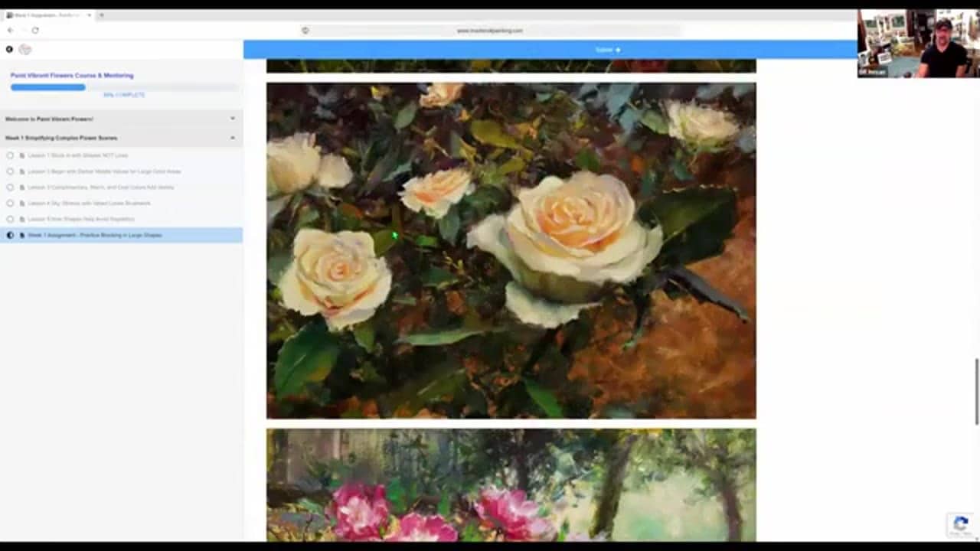Open Lesson 5 on shapes avoiding repetition
This screenshot has height=551, width=980.
81,219
